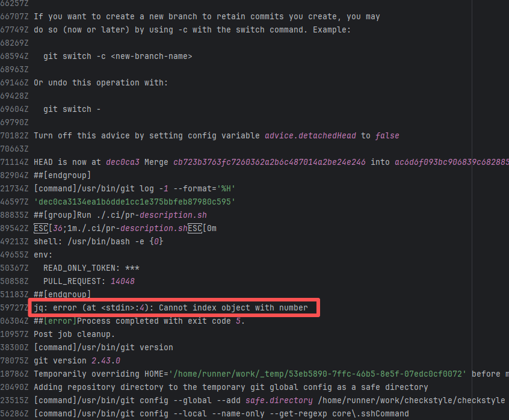Click the PULL_REQUEST value 14048
The image size is (509, 420).
coord(123,281)
